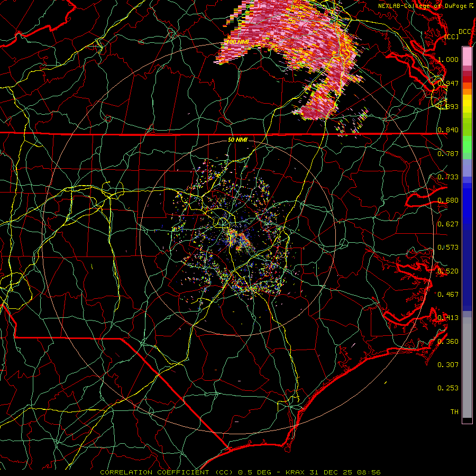Viewport: 476px width, 476px height.
Task: Pick the 0.680 scale label
Action: click(x=448, y=200)
